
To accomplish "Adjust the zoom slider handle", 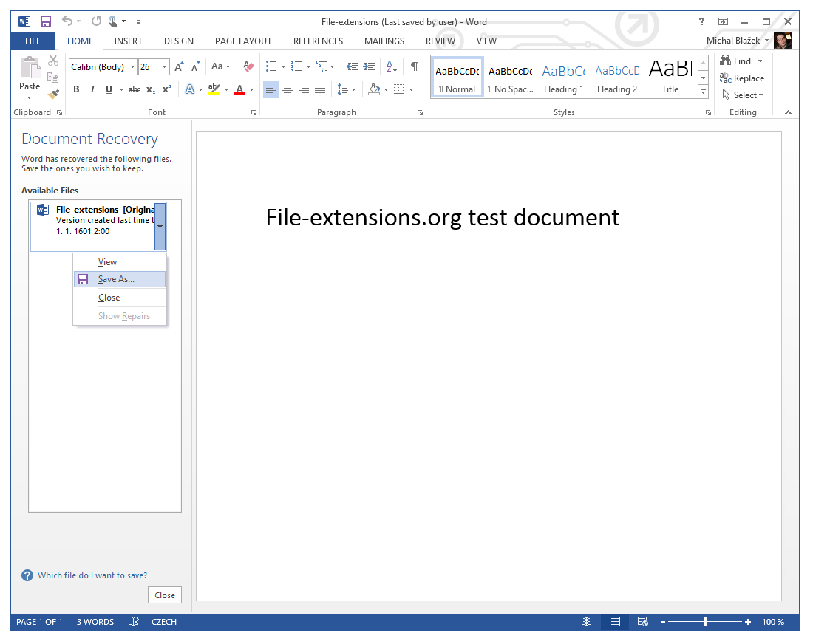I will pos(704,622).
